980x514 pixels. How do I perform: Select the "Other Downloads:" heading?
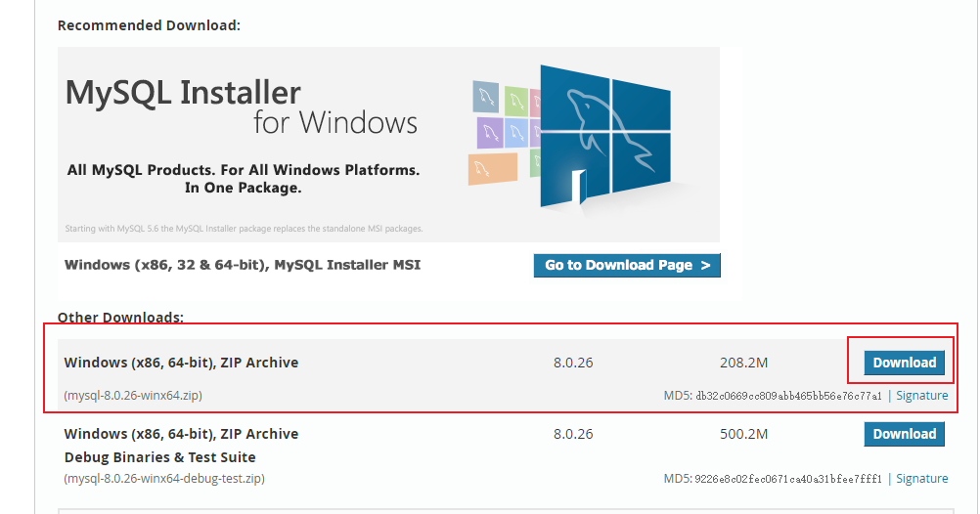(120, 318)
